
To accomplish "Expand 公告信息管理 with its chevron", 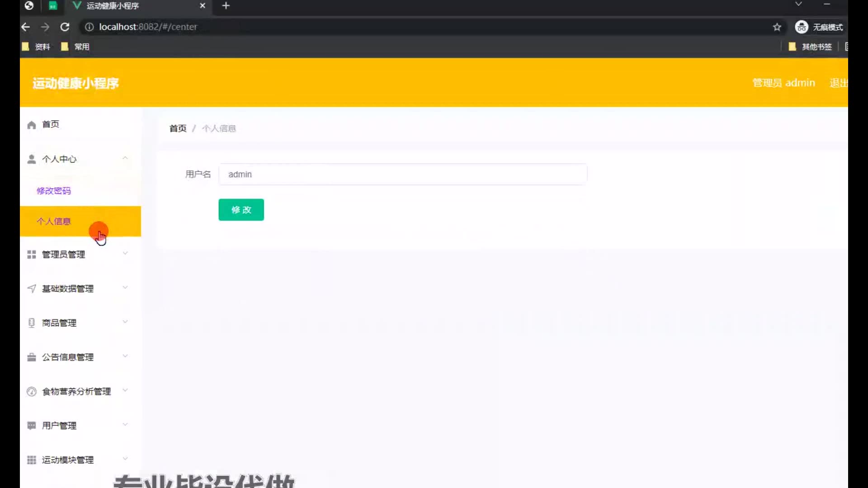I will click(125, 356).
